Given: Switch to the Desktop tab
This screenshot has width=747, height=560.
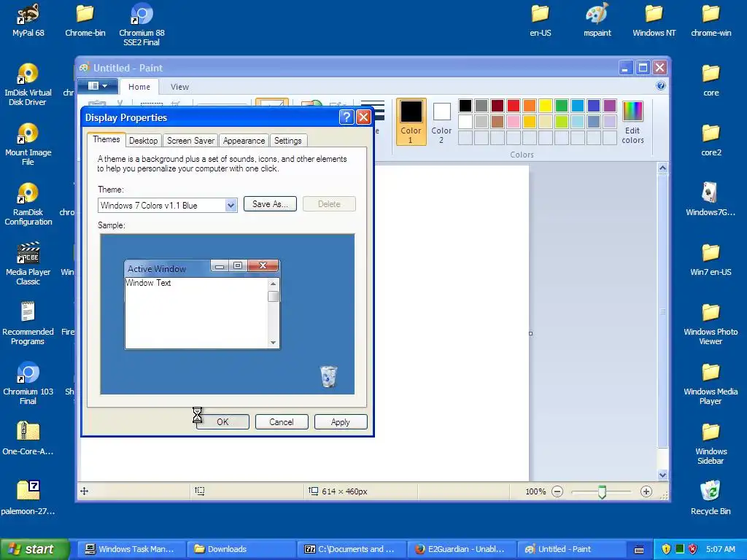Looking at the screenshot, I should point(144,141).
